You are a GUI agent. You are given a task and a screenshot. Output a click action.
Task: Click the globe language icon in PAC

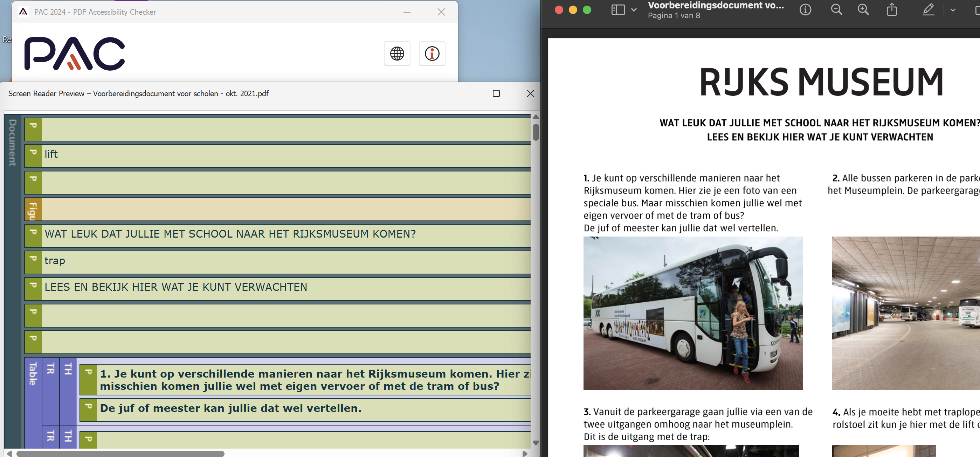(x=397, y=54)
